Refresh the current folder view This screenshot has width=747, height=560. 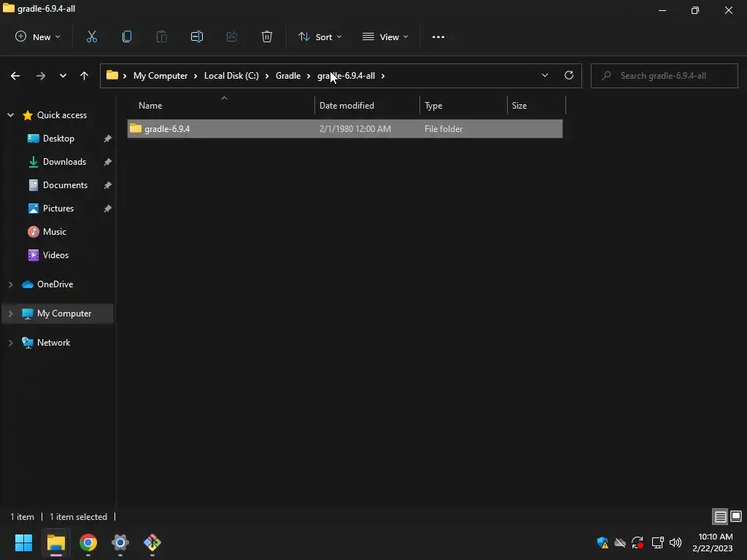tap(569, 75)
